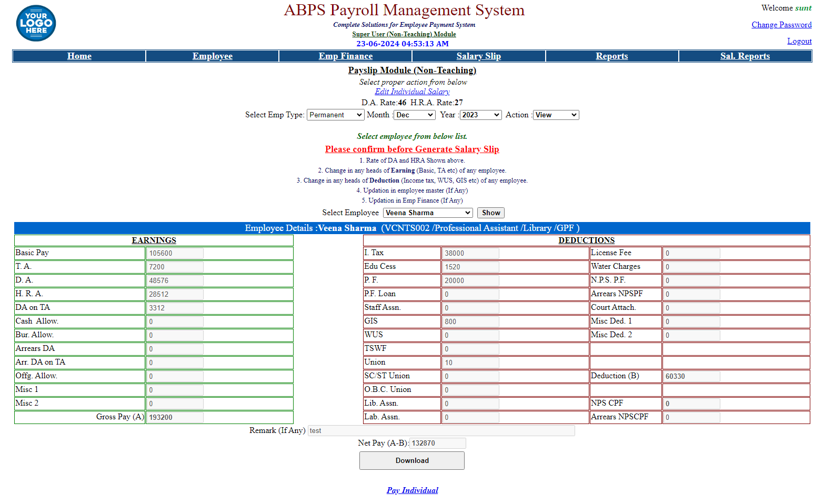Click the N.P.S. P.F. field

point(691,280)
